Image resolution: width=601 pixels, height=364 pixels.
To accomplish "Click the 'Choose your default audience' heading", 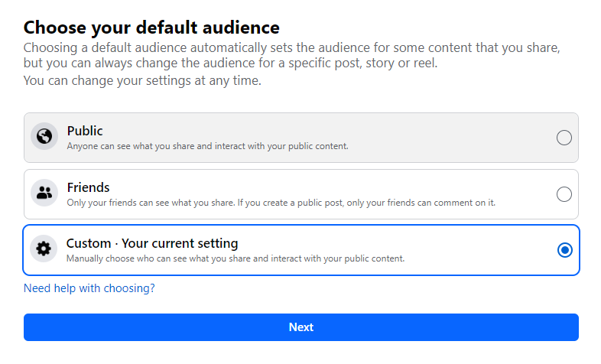I will (x=151, y=28).
